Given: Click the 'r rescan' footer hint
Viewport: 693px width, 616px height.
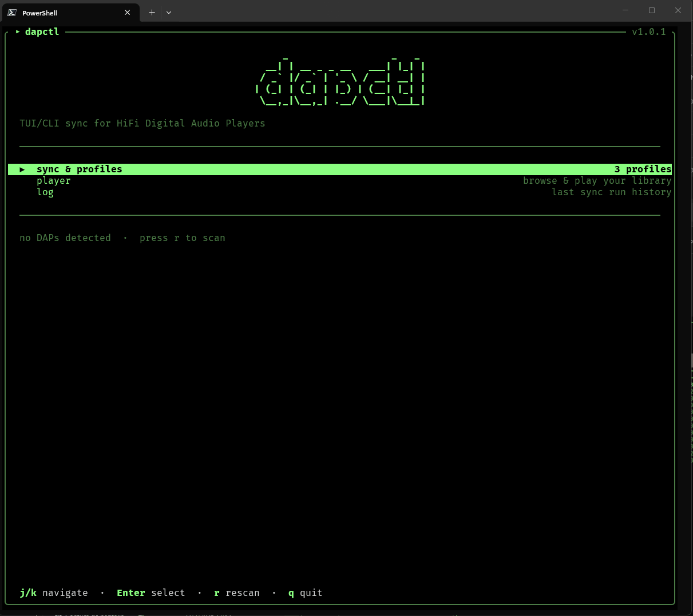Looking at the screenshot, I should 237,593.
